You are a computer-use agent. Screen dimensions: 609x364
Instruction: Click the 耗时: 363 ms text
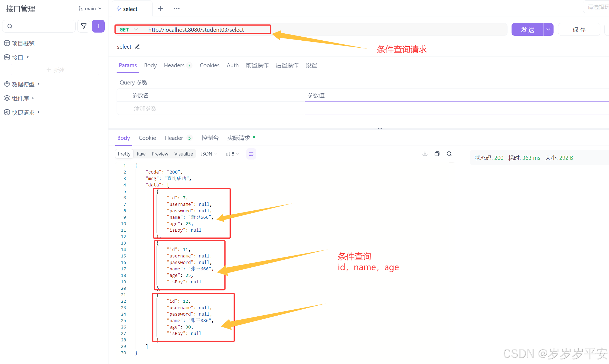[524, 158]
